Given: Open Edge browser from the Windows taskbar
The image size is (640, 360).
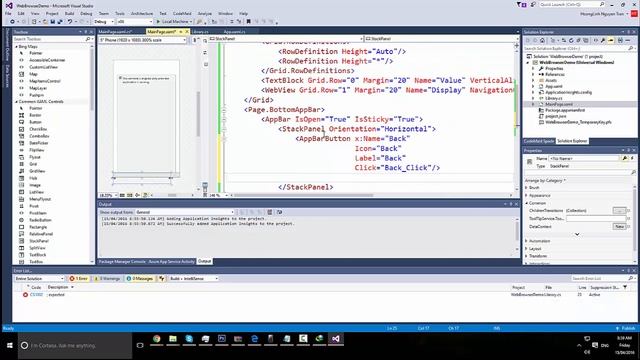Looking at the screenshot, I should [x=254, y=339].
